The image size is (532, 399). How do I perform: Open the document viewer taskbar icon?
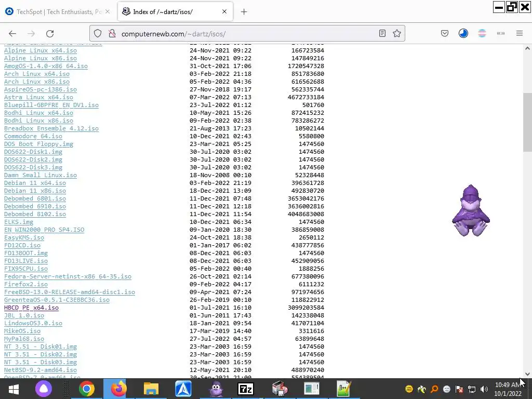(312, 389)
